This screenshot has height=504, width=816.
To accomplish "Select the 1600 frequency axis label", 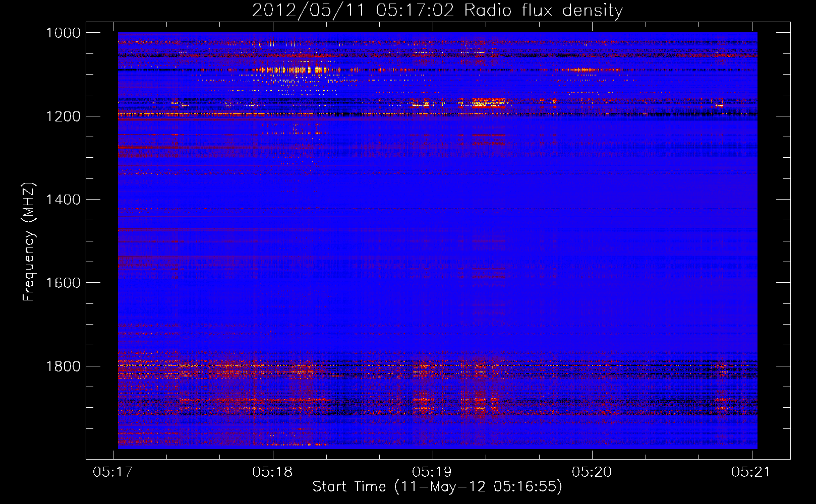I will click(x=63, y=283).
